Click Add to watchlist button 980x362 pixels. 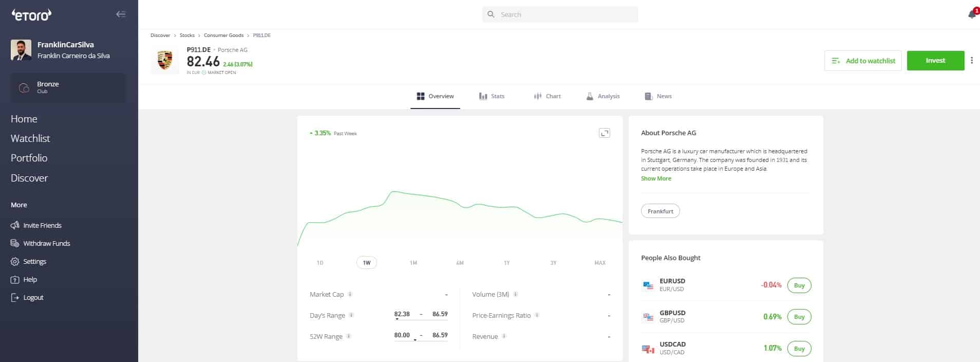(863, 61)
